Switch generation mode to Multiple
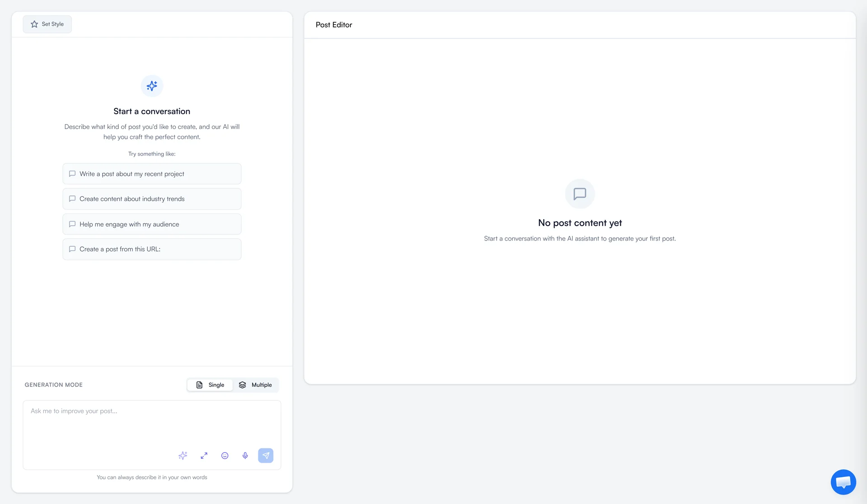 (256, 385)
